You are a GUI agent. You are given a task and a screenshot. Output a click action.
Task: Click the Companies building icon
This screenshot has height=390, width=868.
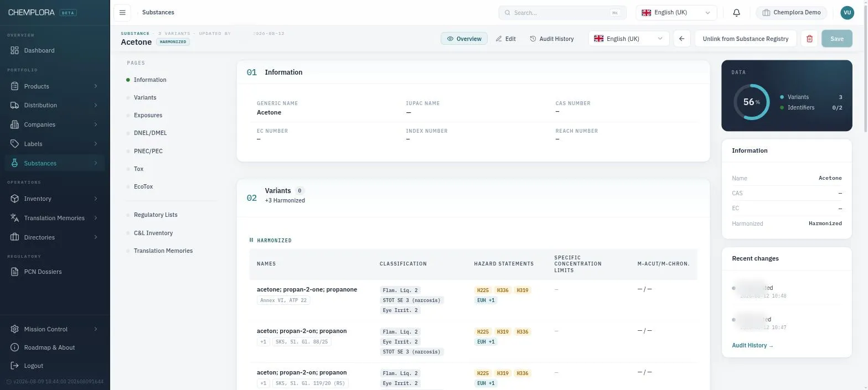(x=15, y=124)
